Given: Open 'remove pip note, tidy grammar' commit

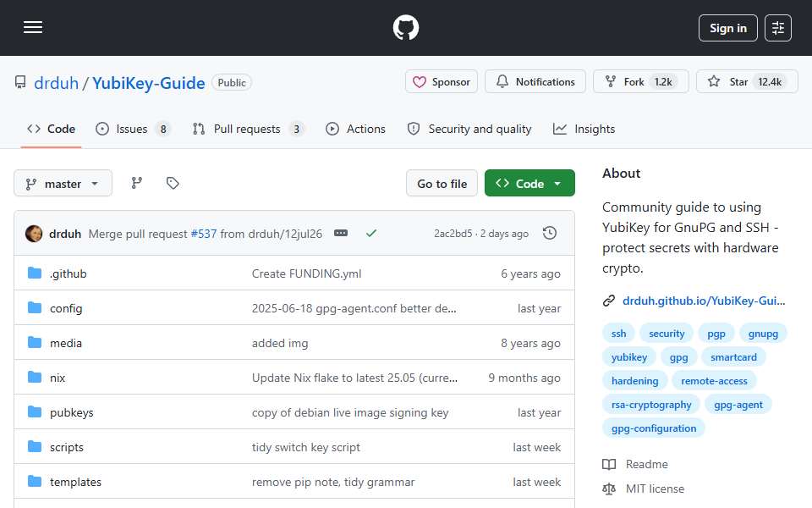Looking at the screenshot, I should coord(333,482).
